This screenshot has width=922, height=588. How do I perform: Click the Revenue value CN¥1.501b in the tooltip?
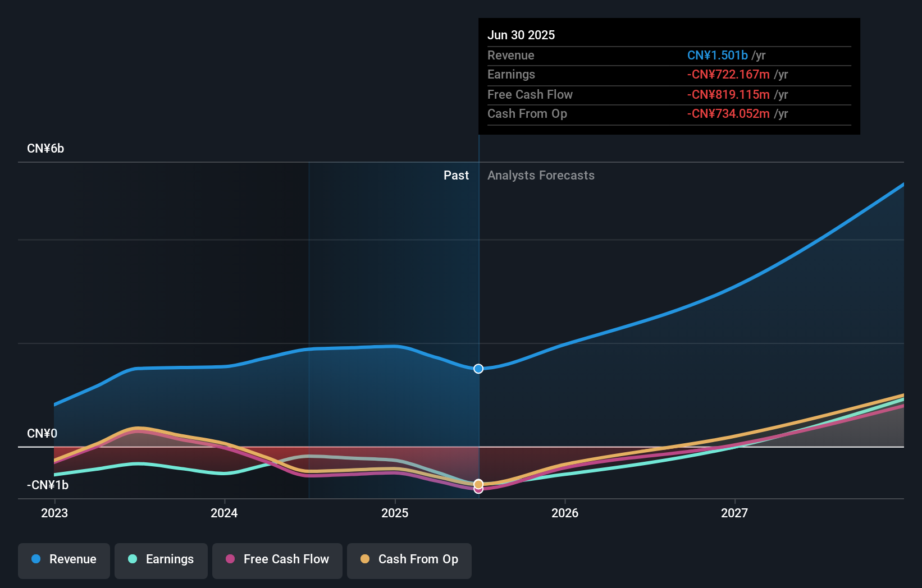[718, 55]
